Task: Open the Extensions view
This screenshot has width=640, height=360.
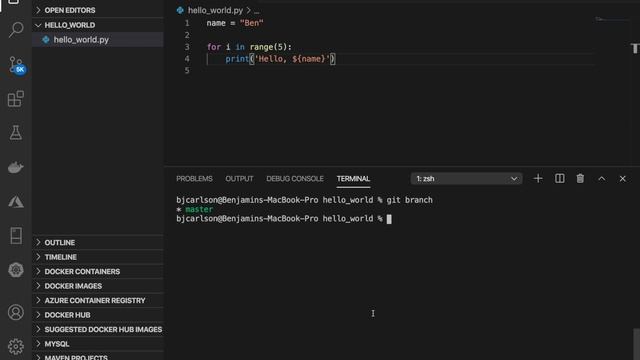Action: 16,99
